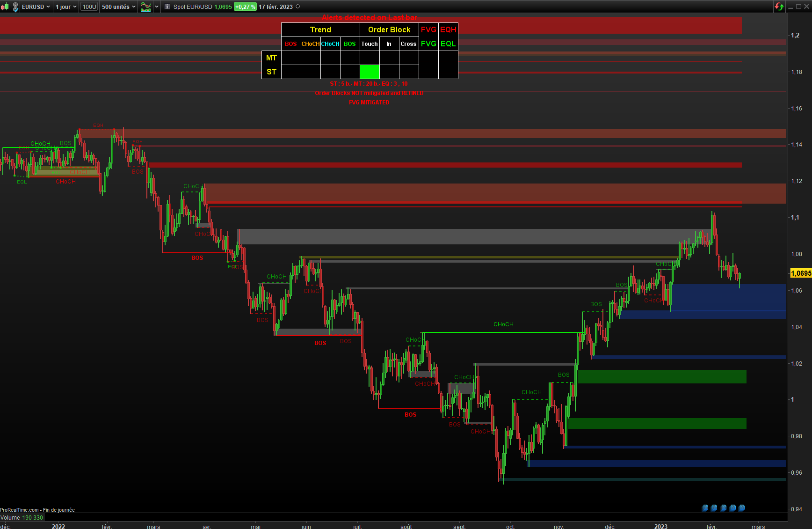This screenshot has width=812, height=529.
Task: Open the fourth blue news event icon
Action: (732, 508)
